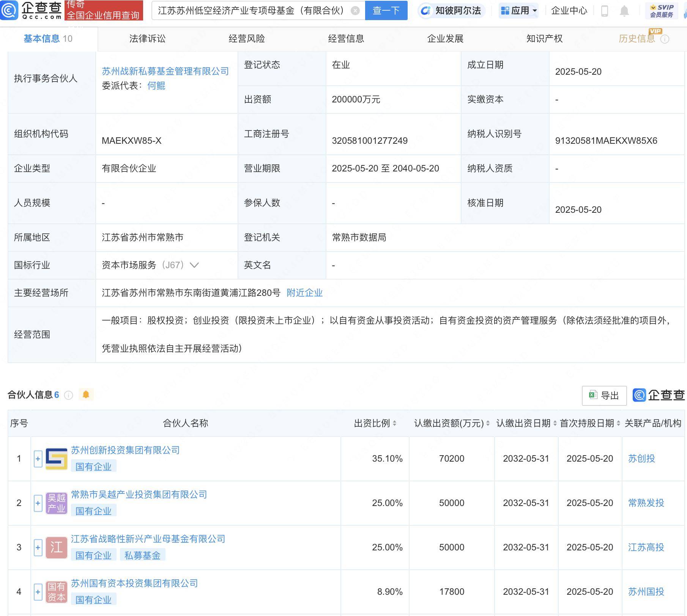Open the 附近企业 link
The height and width of the screenshot is (616, 687).
304,293
